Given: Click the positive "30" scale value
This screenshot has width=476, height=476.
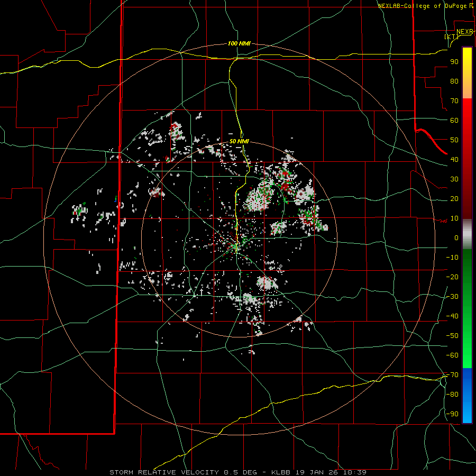Looking at the screenshot, I should [454, 179].
